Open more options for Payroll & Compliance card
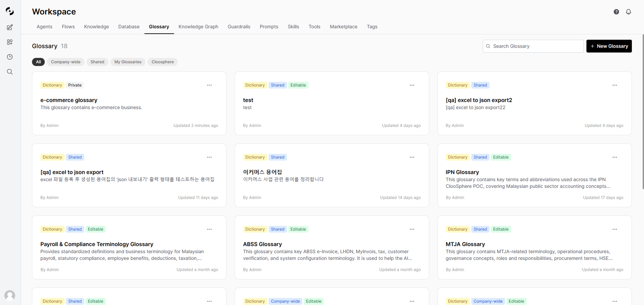 tap(209, 229)
